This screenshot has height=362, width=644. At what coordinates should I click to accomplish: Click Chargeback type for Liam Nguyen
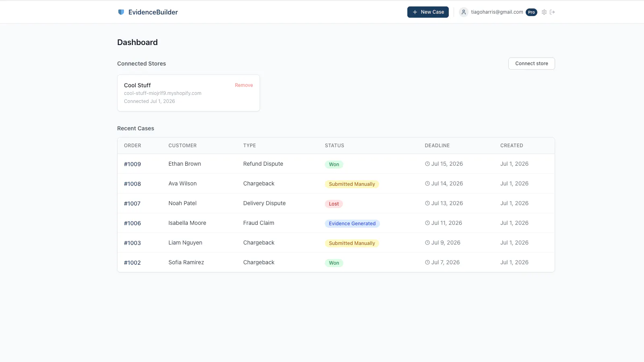tap(259, 243)
